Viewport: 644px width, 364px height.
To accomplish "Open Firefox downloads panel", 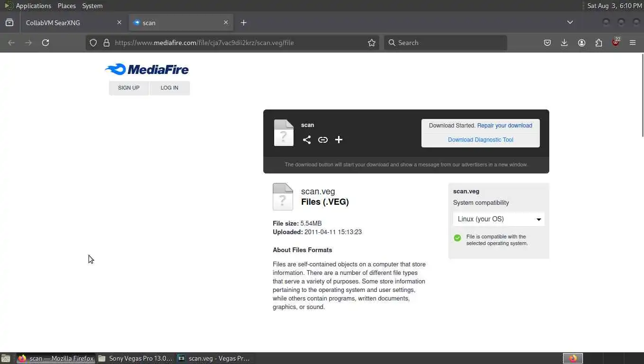I will [x=564, y=43].
